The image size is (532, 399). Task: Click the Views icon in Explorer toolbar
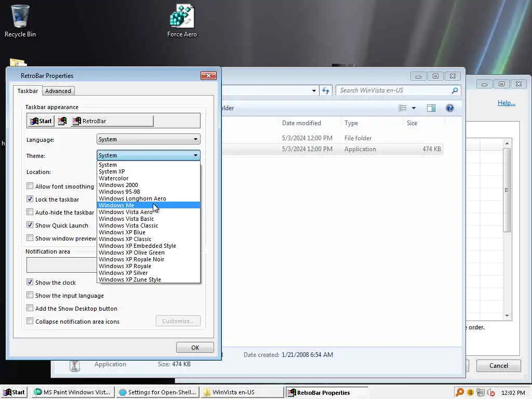click(403, 108)
